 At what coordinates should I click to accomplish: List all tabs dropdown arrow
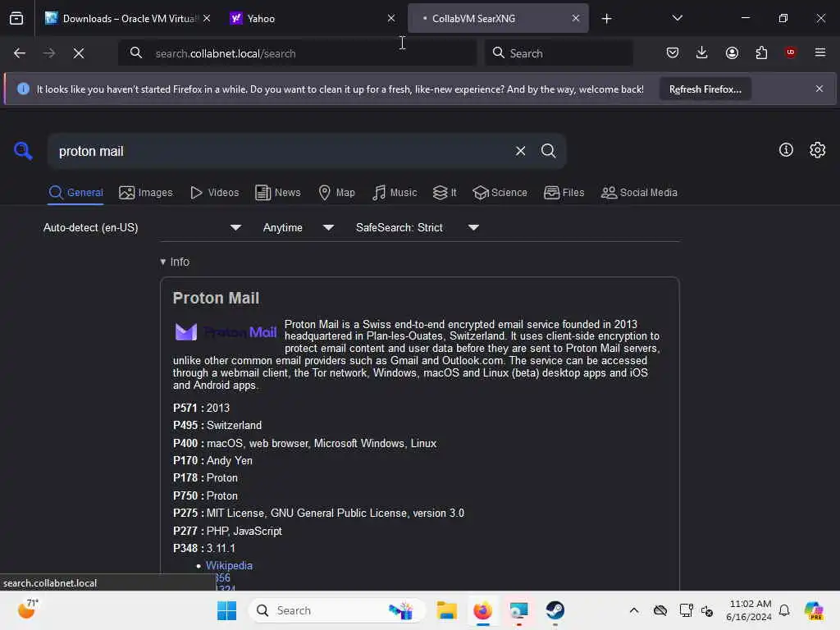677,18
